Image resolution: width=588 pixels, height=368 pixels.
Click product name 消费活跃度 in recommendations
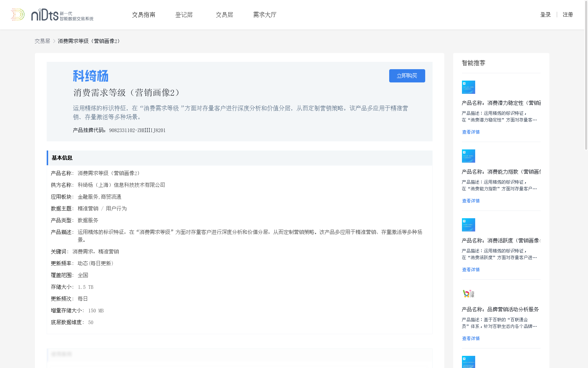(x=501, y=241)
